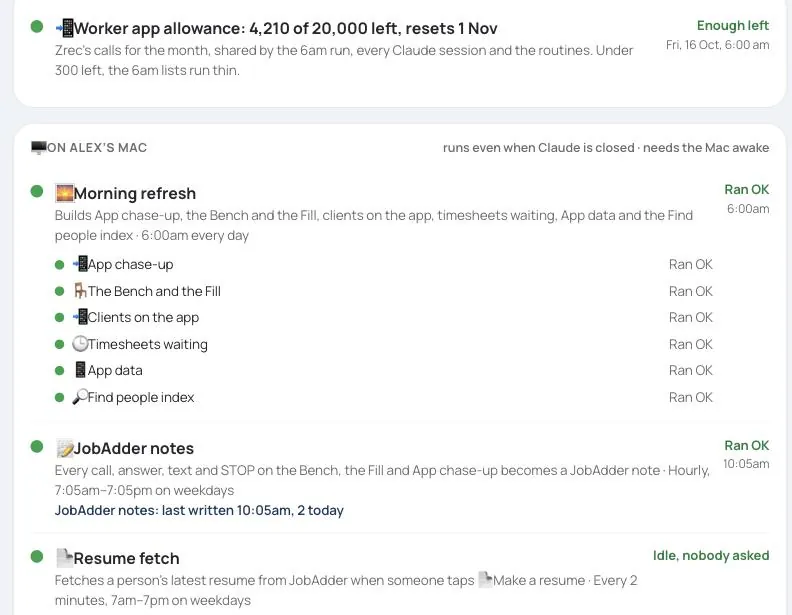Click the memo icon beside JobAdder notes
This screenshot has height=615, width=792.
click(x=64, y=448)
